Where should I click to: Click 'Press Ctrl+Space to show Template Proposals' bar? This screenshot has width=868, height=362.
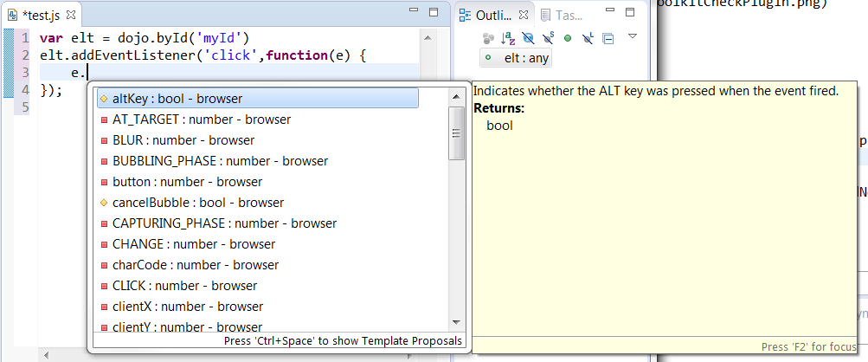(x=343, y=341)
